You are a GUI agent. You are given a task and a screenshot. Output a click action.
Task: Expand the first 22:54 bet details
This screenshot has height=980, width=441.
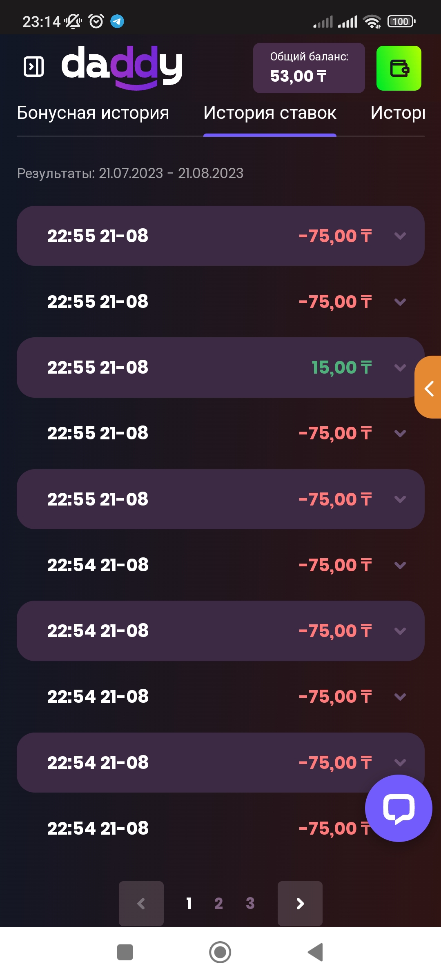pos(400,565)
